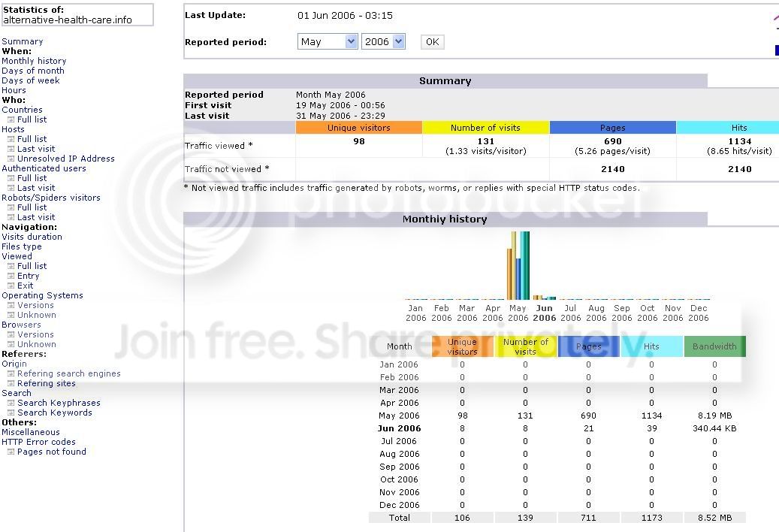This screenshot has height=532, width=779.
Task: Click the Viewed Entry page icon
Action: point(11,277)
